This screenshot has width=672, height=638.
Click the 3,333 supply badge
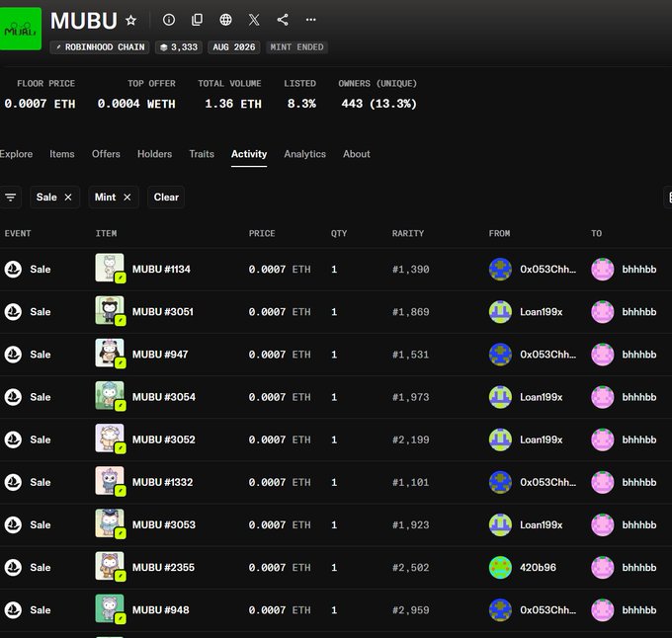179,47
